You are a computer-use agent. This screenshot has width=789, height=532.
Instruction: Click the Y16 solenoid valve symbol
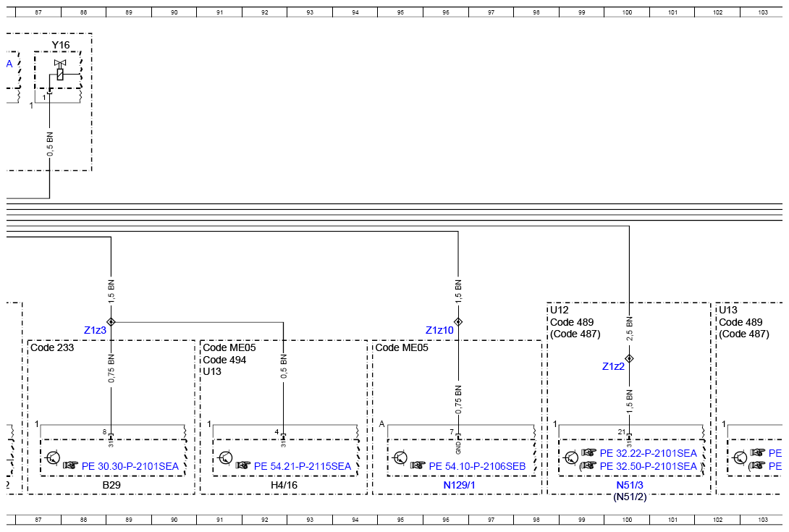(60, 70)
